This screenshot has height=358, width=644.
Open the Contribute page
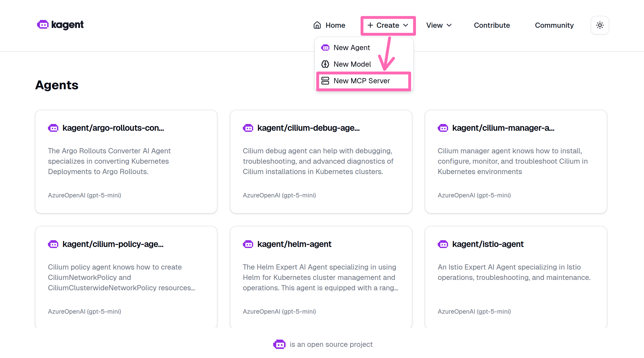tap(492, 25)
